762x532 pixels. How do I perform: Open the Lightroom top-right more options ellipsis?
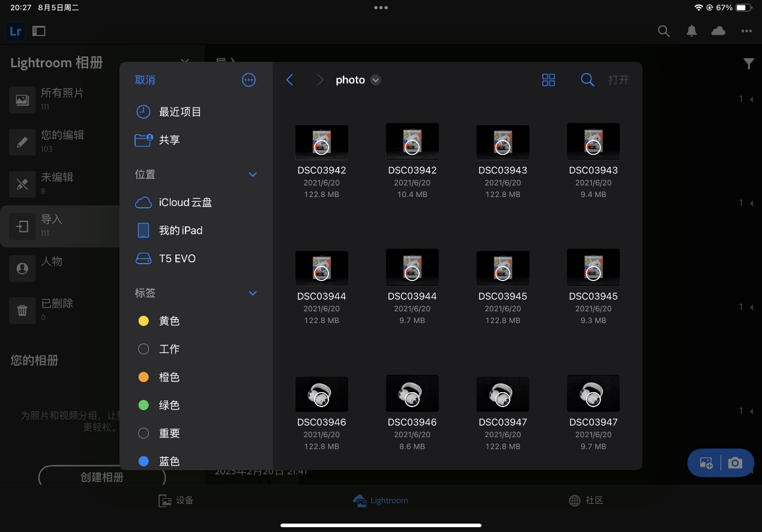(746, 31)
